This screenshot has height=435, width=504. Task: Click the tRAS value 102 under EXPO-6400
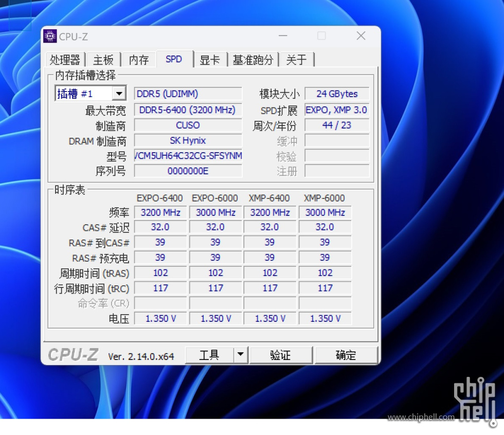click(160, 273)
